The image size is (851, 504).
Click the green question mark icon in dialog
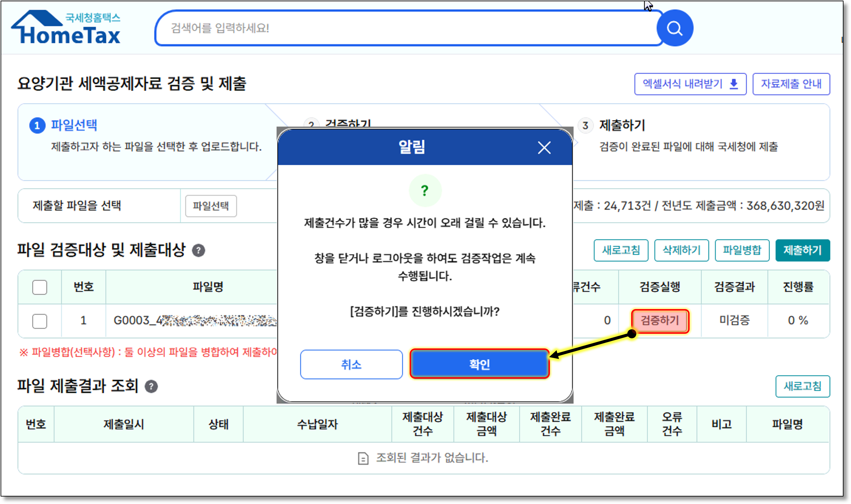tap(425, 190)
